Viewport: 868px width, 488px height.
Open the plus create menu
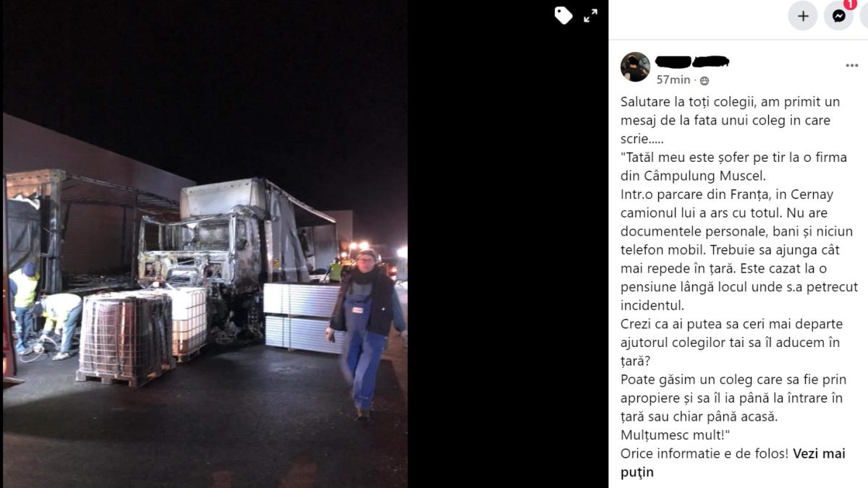click(803, 15)
